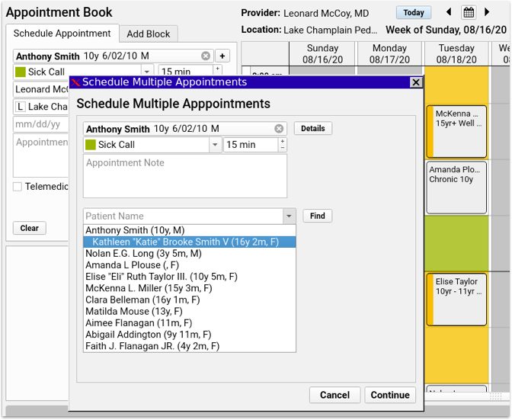512x420 pixels.
Task: Click the Find button
Action: [318, 216]
